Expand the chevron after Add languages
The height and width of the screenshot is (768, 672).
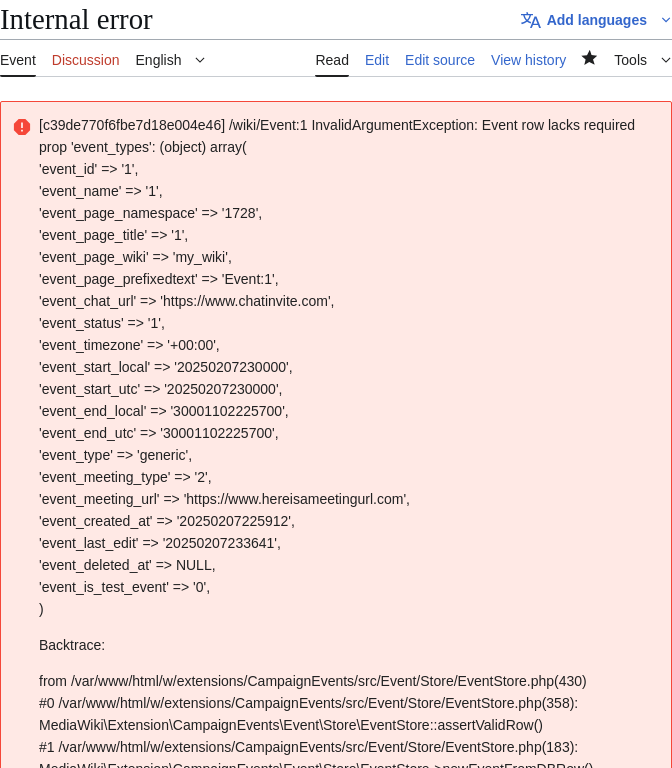(665, 21)
